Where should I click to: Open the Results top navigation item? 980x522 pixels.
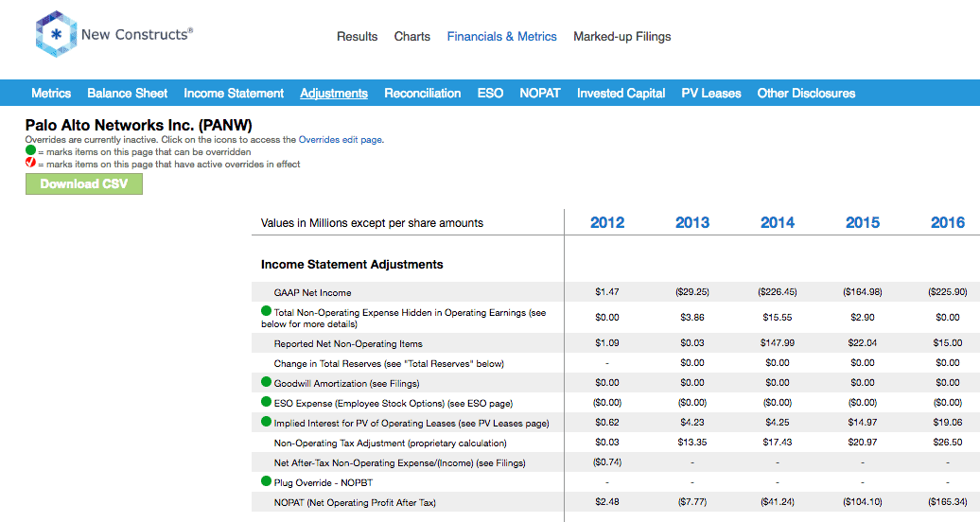(357, 36)
